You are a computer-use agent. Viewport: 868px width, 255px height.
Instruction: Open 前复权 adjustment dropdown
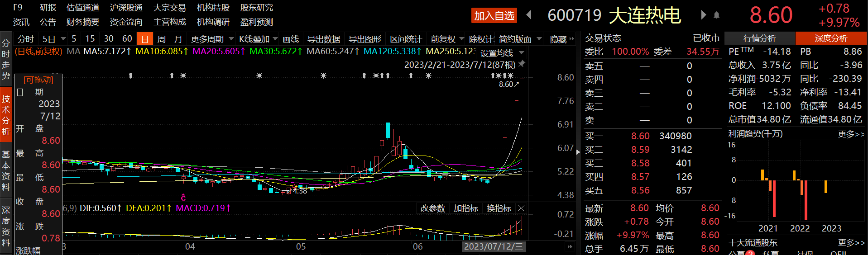pos(461,39)
